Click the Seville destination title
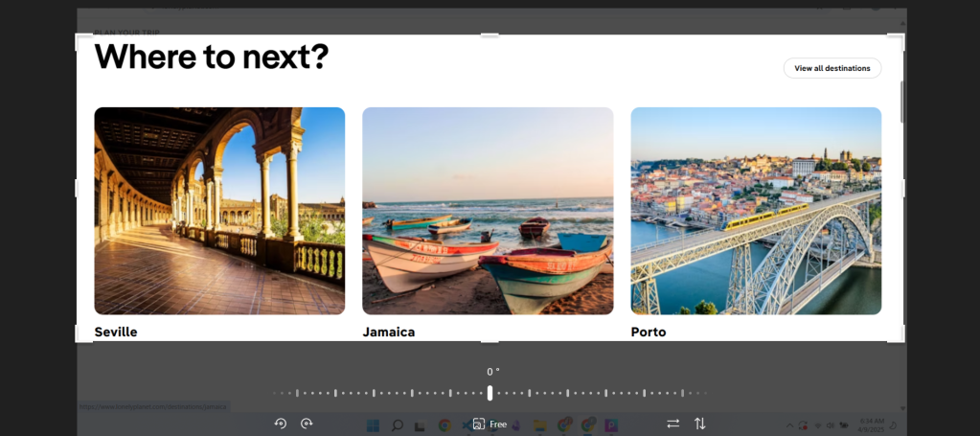Image resolution: width=980 pixels, height=436 pixels. [116, 332]
